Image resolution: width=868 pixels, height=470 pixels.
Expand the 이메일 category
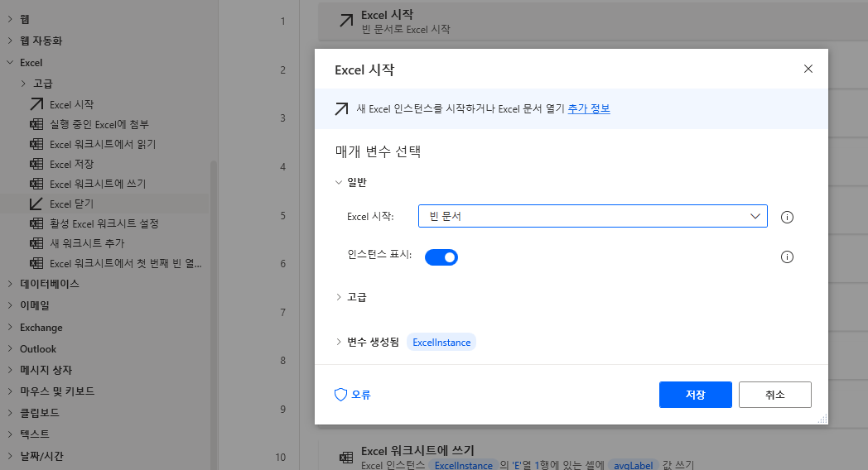10,305
